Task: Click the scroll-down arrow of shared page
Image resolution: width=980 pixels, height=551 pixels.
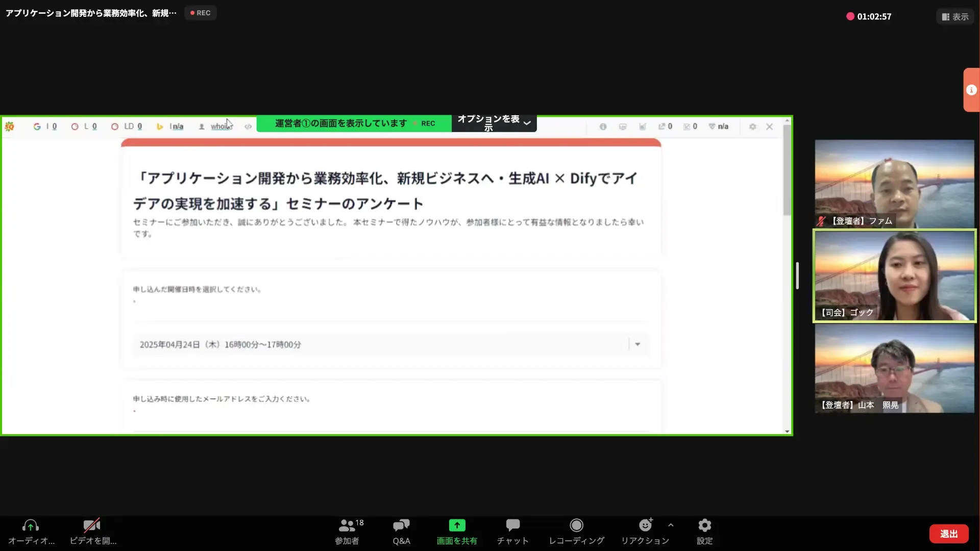Action: pos(787,432)
